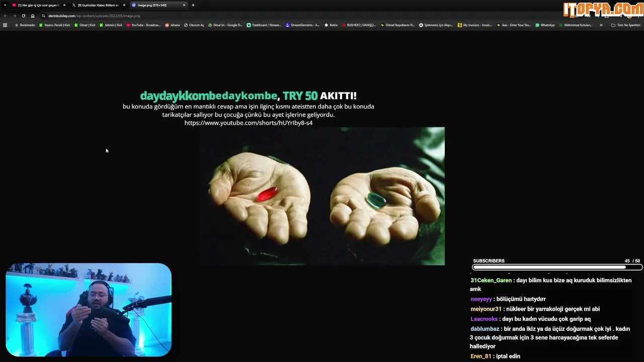Open the tab search dropdown arrow
The height and width of the screenshot is (362, 644).
(x=5, y=5)
